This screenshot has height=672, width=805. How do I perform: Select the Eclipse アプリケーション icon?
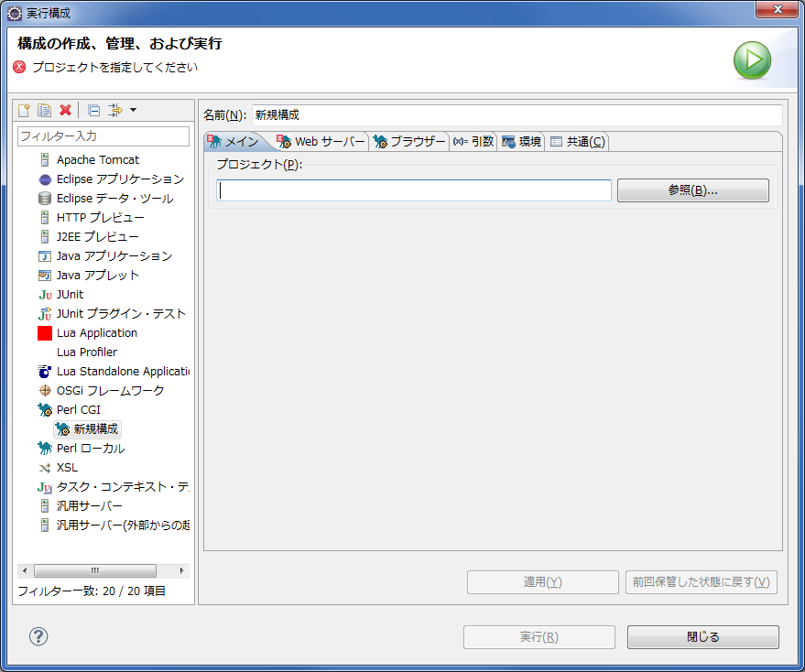45,179
